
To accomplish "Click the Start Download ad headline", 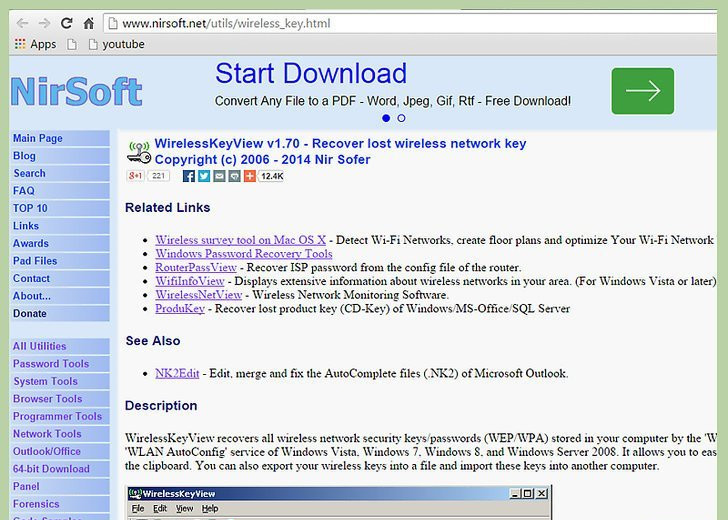I will coord(311,74).
